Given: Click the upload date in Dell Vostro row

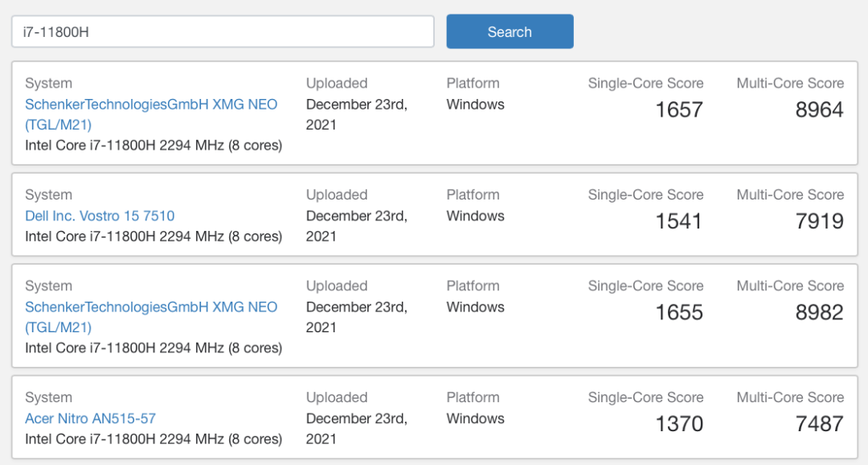Looking at the screenshot, I should click(x=356, y=226).
